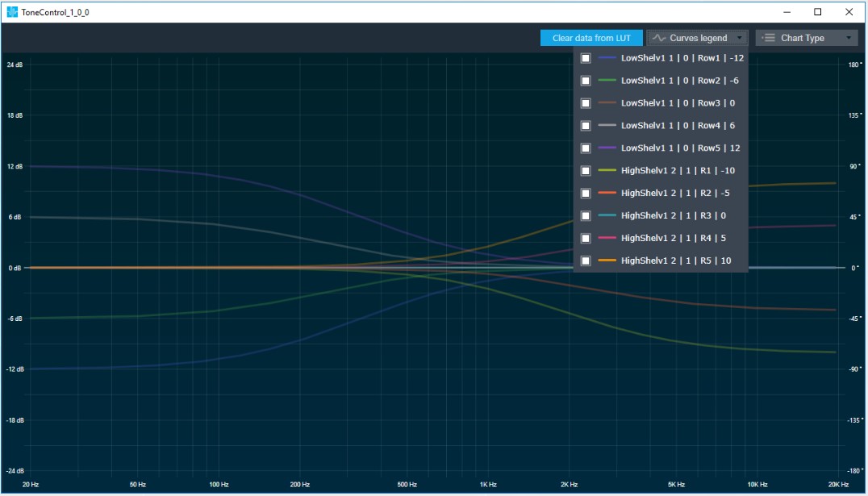Select legend entry HighShelv1 2 | 1 | R2 | -5
This screenshot has height=496, width=868.
click(x=675, y=194)
